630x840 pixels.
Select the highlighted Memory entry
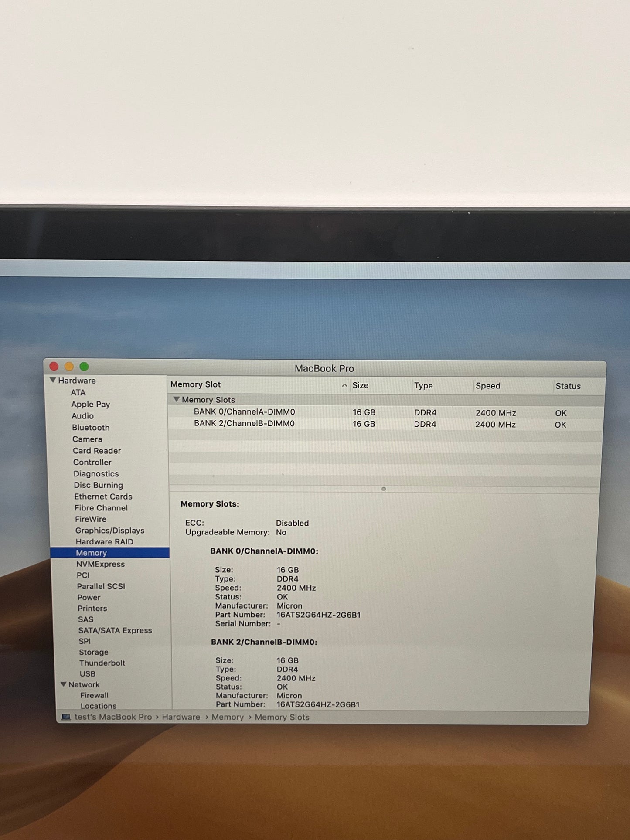click(110, 553)
